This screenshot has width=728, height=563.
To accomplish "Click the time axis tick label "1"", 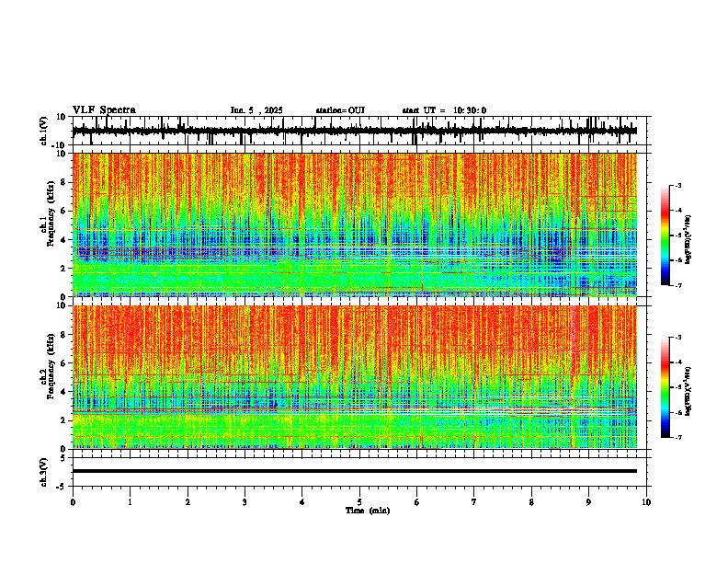I will click(x=130, y=502).
